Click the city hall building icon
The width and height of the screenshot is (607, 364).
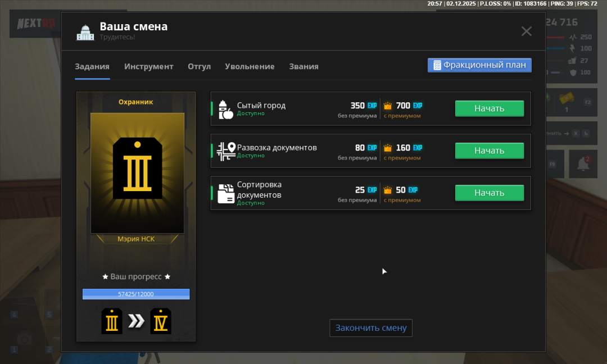(85, 33)
